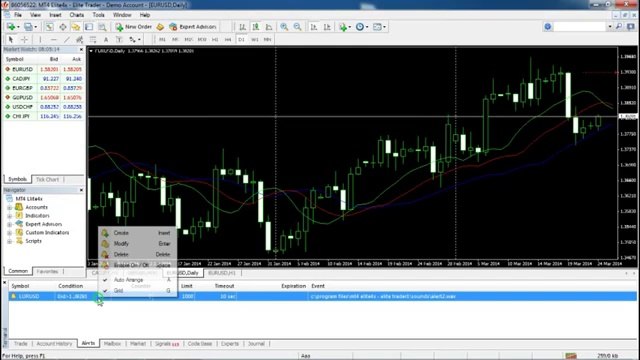Open Indicators dropdown arrow
640x360 pixels.
(x=350, y=27)
